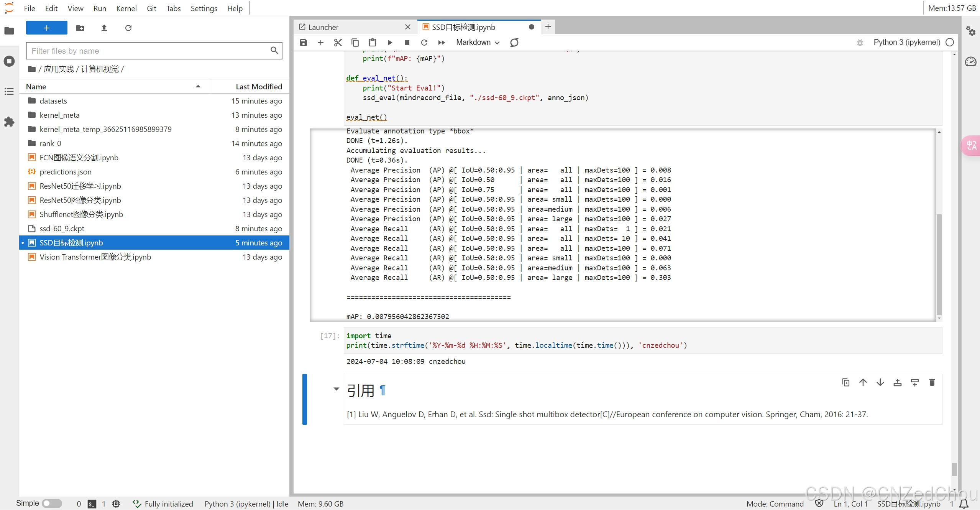
Task: Go to root folder icon in breadcrumb
Action: click(32, 69)
